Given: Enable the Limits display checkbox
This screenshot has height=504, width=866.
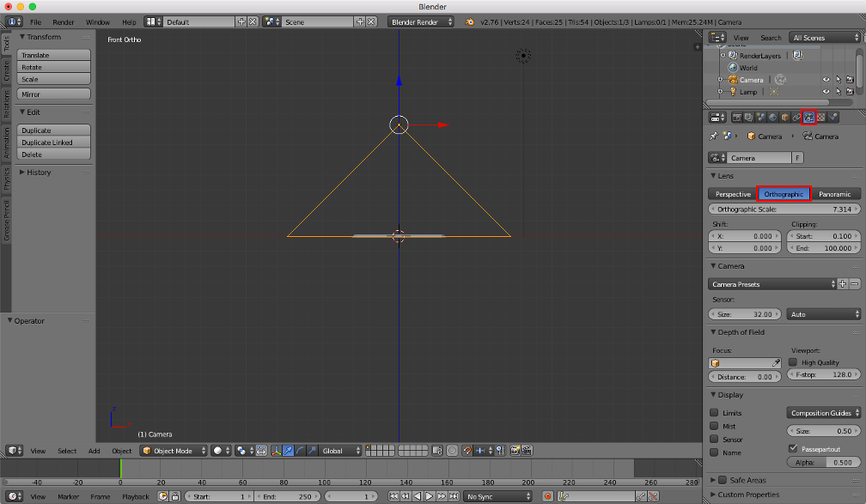Looking at the screenshot, I should click(714, 412).
